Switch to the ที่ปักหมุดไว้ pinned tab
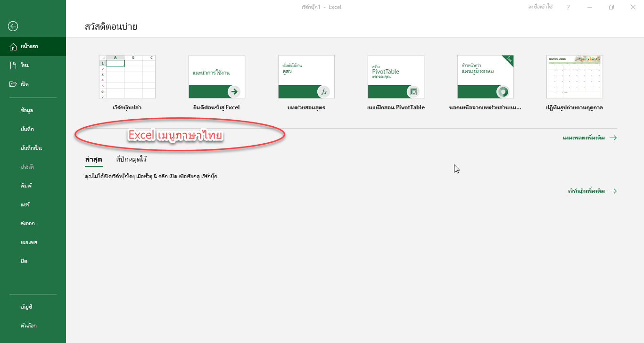 (x=131, y=160)
